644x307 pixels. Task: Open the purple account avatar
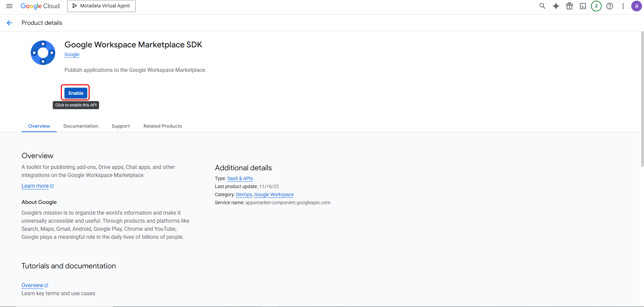pos(636,6)
